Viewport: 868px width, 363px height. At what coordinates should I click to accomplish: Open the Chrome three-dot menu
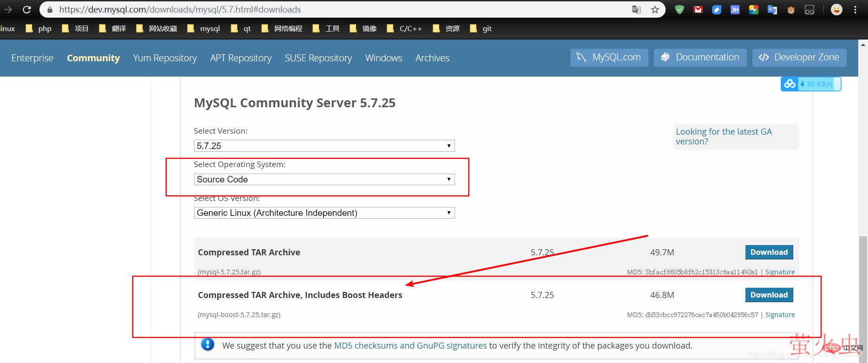pyautogui.click(x=855, y=10)
